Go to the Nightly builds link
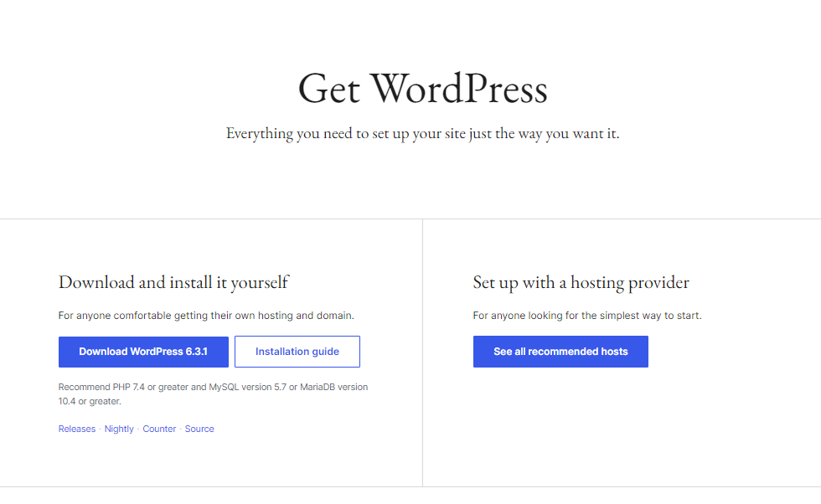This screenshot has width=821, height=504. [119, 429]
